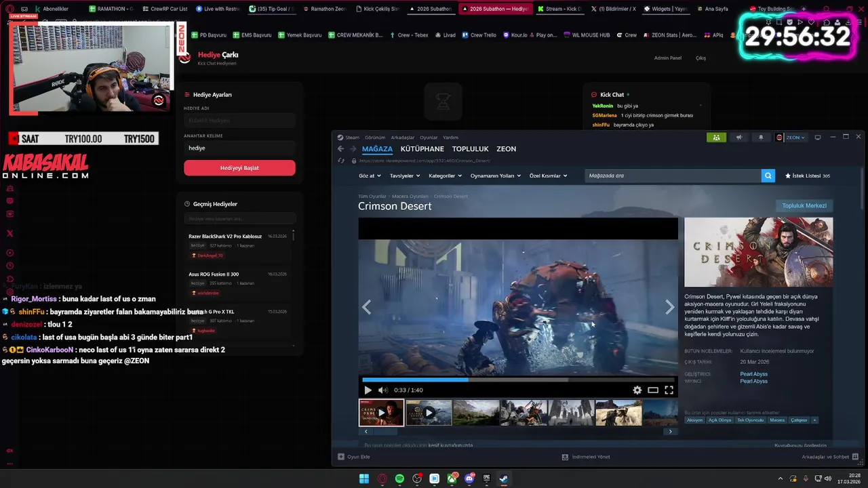This screenshot has height=488, width=868.
Task: Select the Açık Dünya tag
Action: (x=719, y=420)
